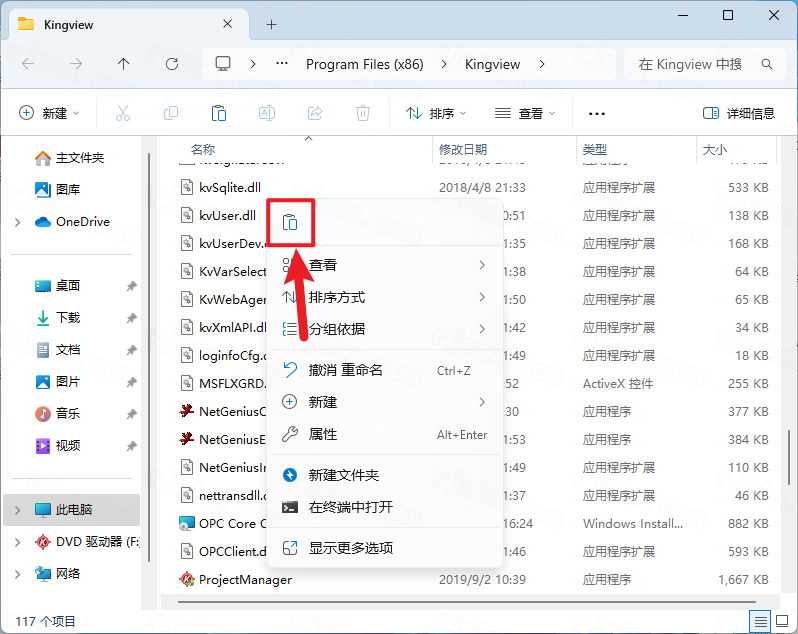Open the three-dot more options toolbar menu

point(596,113)
